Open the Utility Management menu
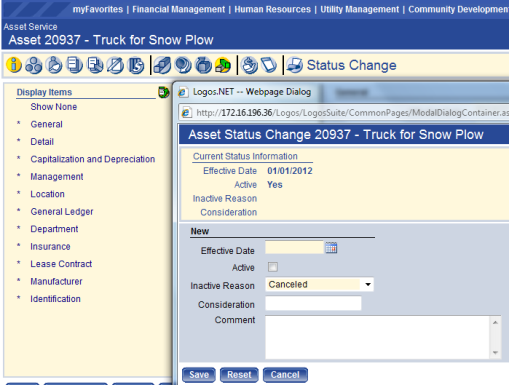Viewport: 509px width, 385px height. tap(360, 9)
